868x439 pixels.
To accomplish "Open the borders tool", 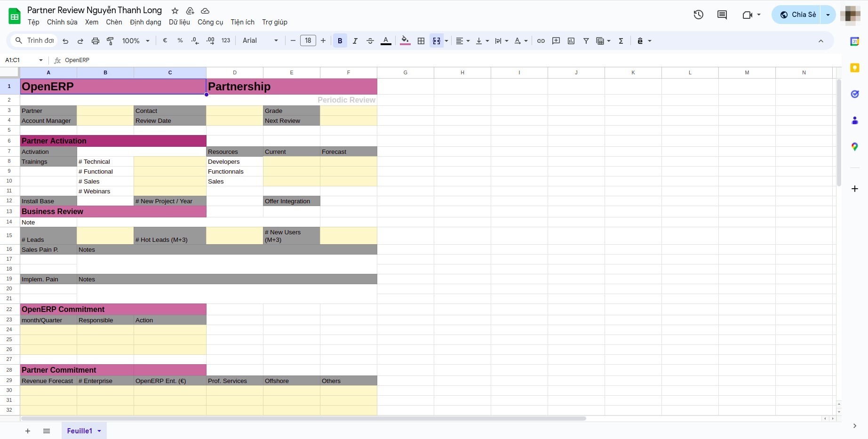I will tap(421, 41).
